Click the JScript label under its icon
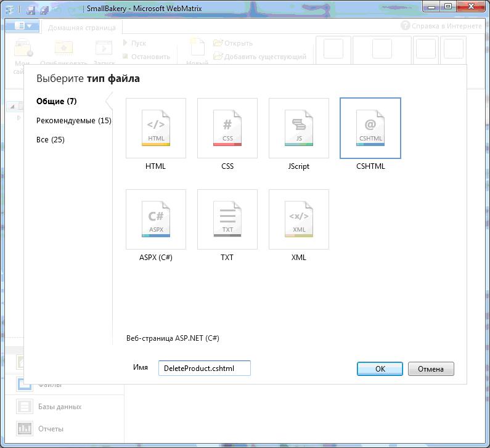The image size is (490, 448). [x=299, y=166]
